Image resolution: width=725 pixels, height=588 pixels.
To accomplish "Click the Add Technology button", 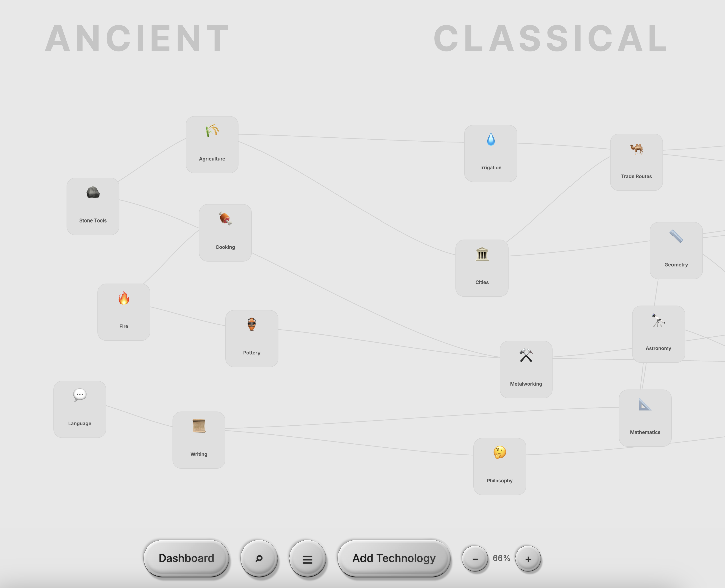I will click(394, 558).
